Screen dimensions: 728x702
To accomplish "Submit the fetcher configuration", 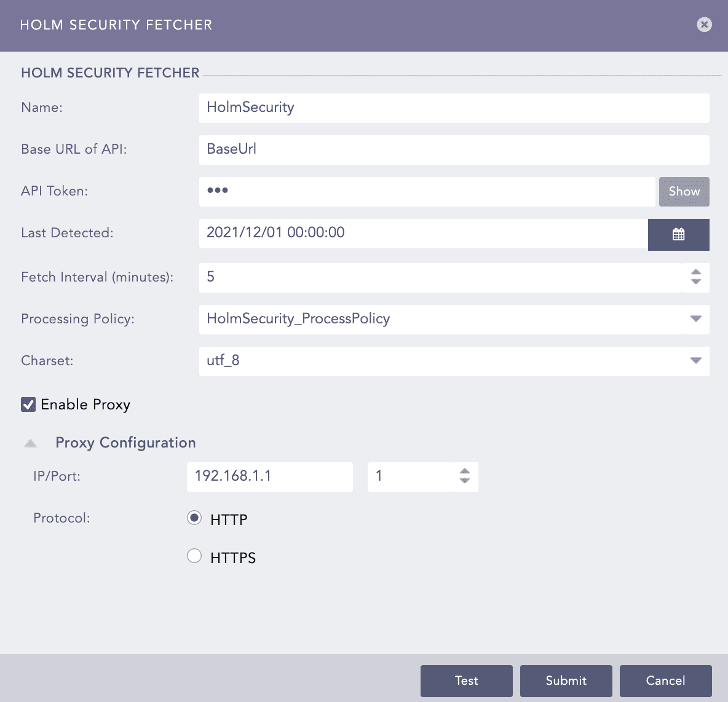I will click(566, 680).
